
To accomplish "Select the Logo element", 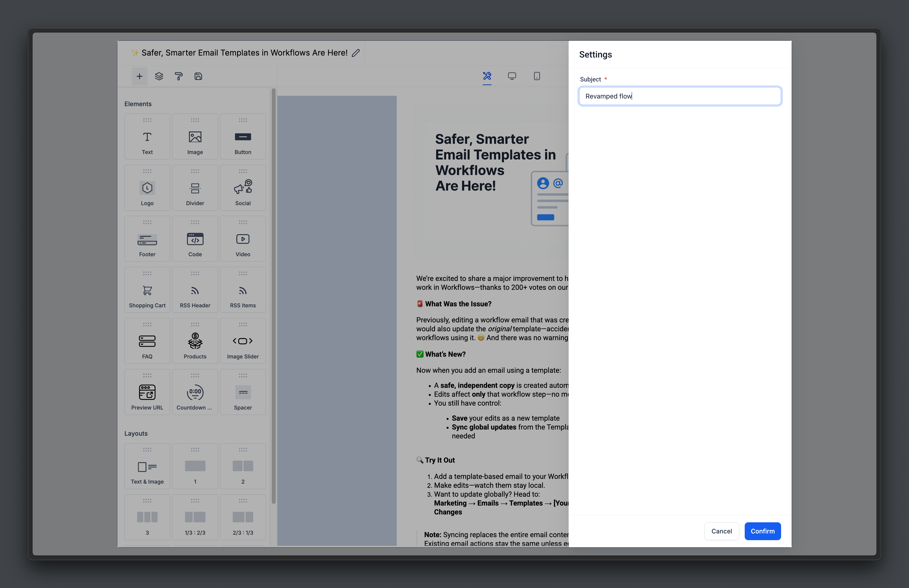I will click(147, 188).
